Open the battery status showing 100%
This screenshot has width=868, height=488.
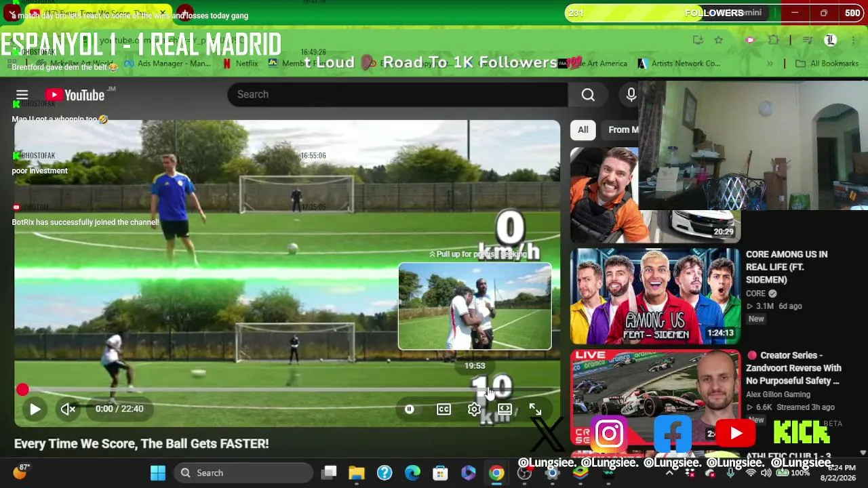tap(793, 473)
